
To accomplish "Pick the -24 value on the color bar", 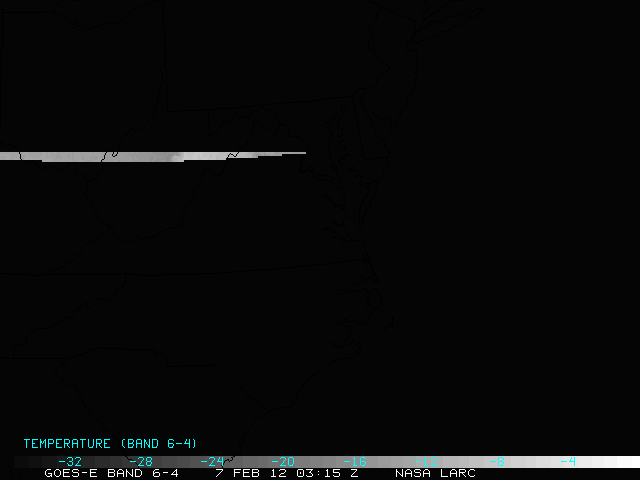I will click(212, 462).
